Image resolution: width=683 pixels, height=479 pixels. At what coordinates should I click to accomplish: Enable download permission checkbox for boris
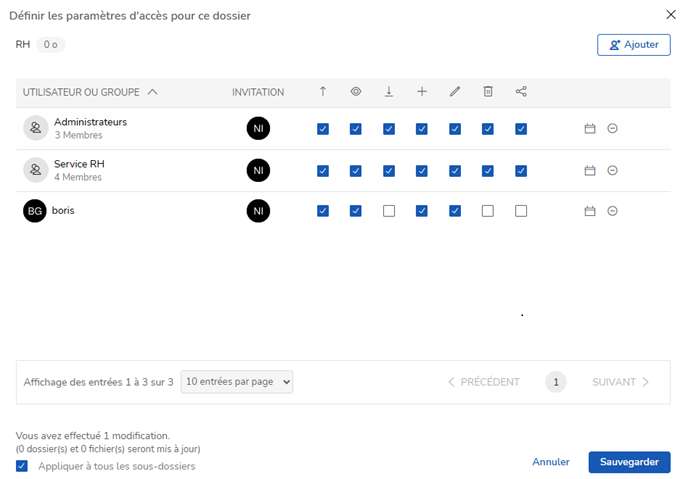click(x=389, y=211)
